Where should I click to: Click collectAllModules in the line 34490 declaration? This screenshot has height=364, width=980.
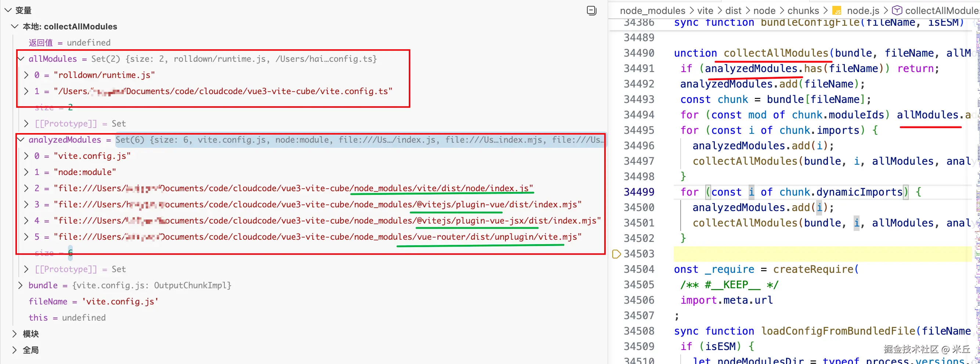[776, 53]
